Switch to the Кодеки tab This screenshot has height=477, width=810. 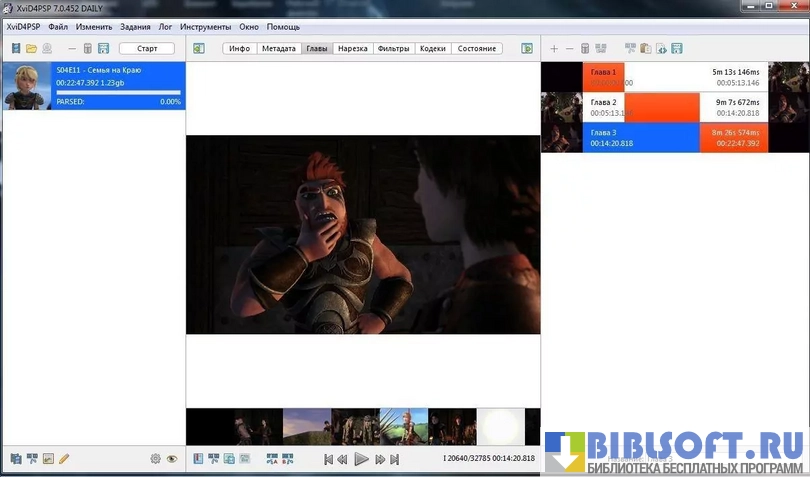432,48
